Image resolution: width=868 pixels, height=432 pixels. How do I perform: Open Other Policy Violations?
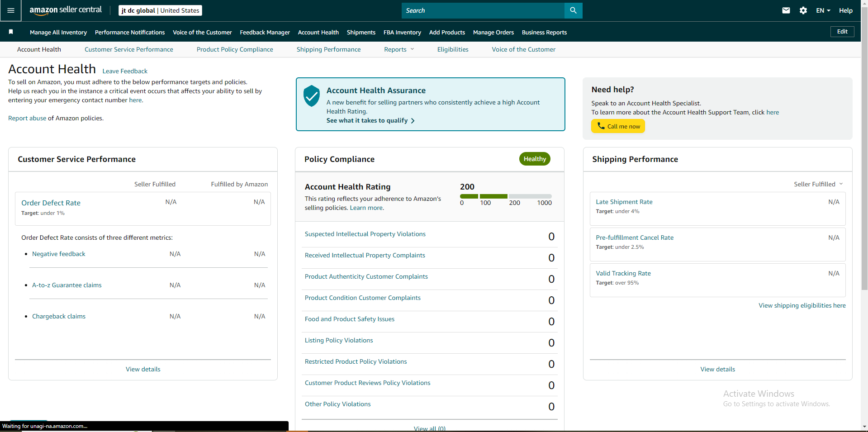(338, 404)
